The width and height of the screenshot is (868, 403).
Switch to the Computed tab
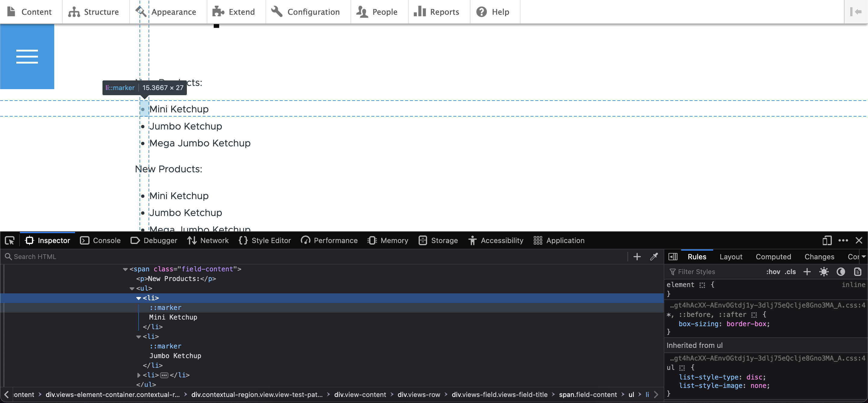coord(773,257)
